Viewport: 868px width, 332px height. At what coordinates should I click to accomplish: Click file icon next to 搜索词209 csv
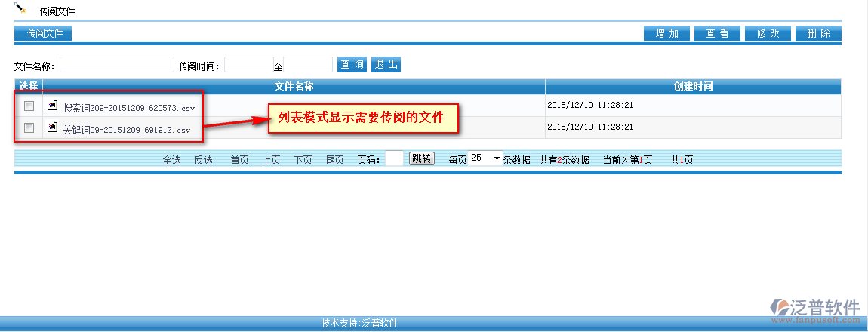coord(53,106)
